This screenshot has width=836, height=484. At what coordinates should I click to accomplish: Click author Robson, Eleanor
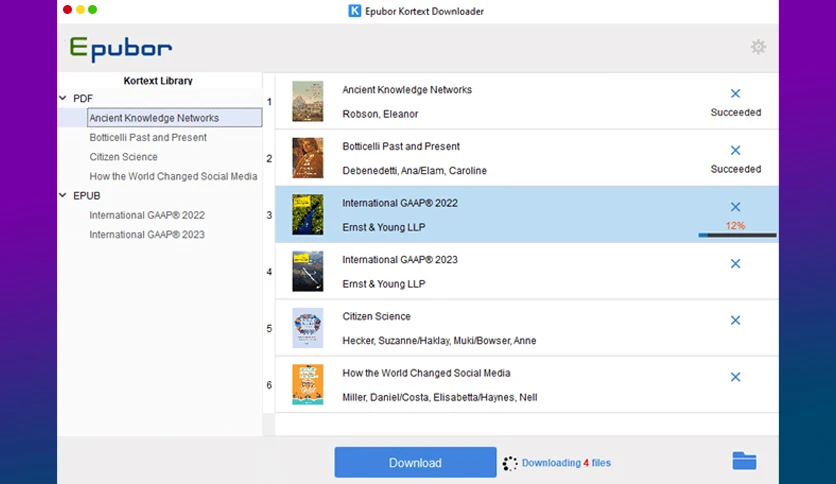pyautogui.click(x=380, y=114)
